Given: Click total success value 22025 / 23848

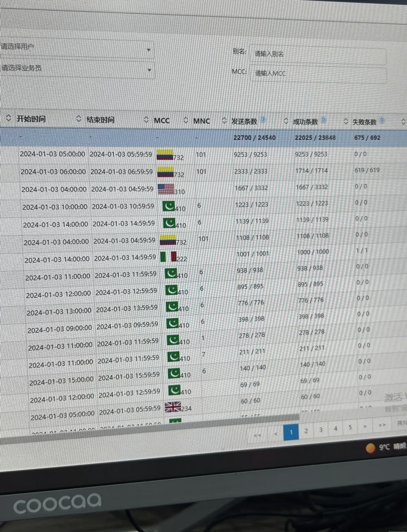Looking at the screenshot, I should (x=315, y=138).
